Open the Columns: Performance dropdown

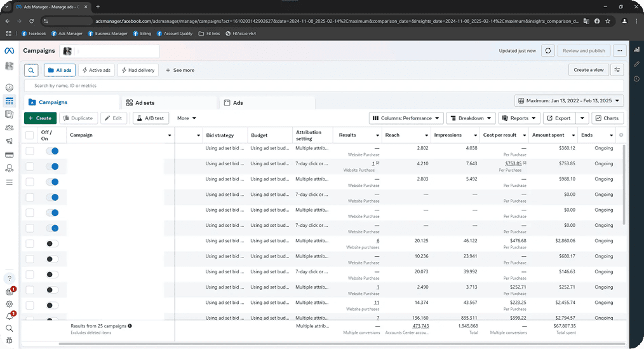[x=406, y=118]
